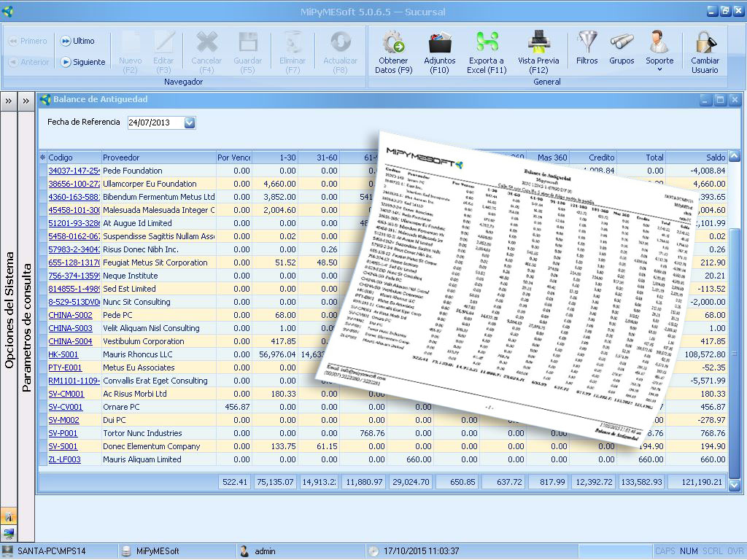Open supplier code SV-CM001 link
747x560 pixels.
66,394
